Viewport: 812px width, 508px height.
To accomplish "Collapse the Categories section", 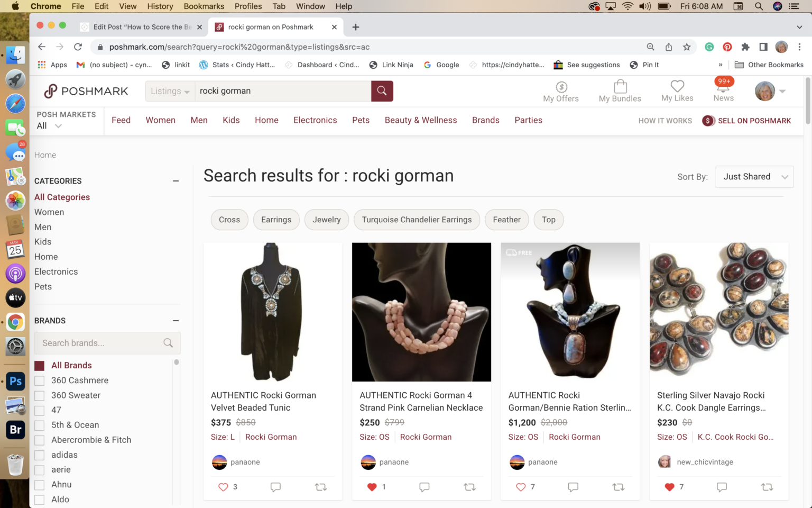I will tap(176, 181).
